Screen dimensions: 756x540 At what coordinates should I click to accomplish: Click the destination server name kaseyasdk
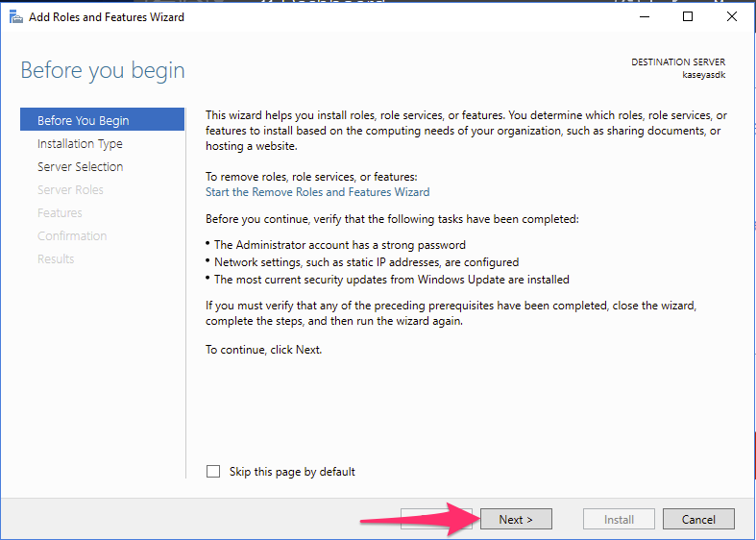704,75
